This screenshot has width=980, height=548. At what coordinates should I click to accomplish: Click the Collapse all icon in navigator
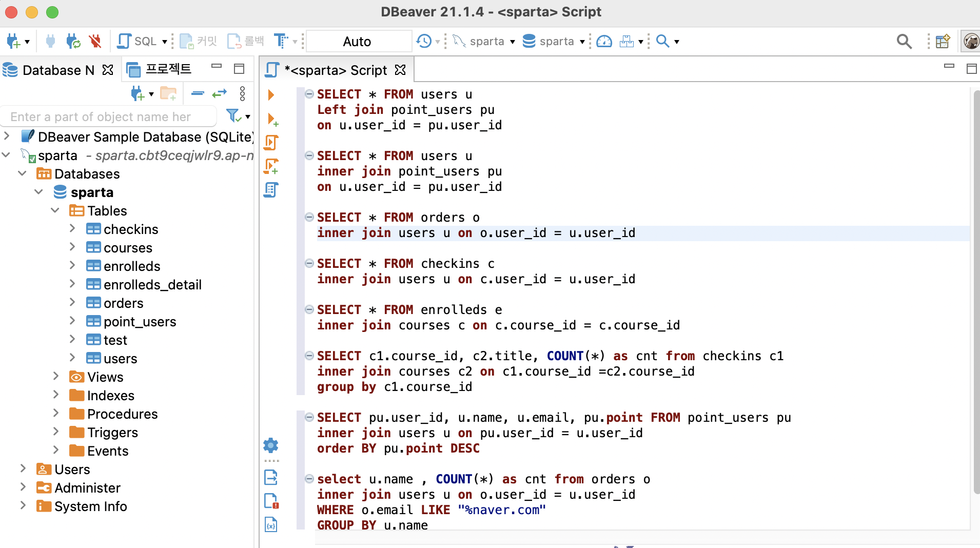pyautogui.click(x=198, y=93)
